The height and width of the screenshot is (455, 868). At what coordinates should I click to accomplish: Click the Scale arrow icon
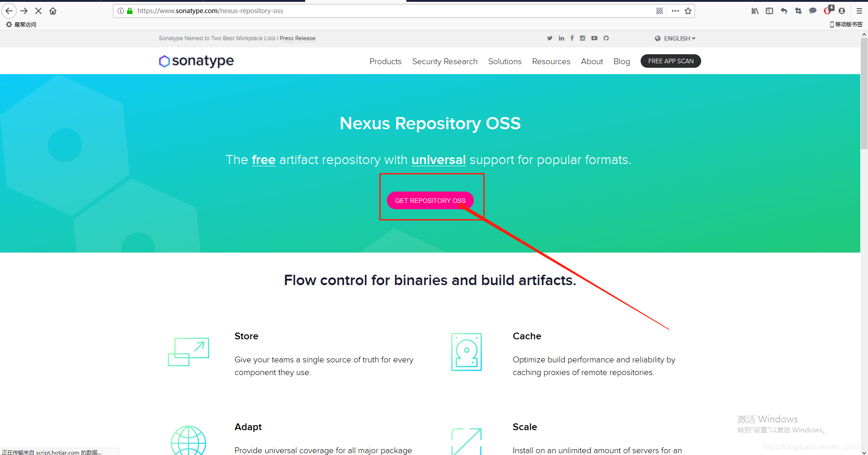pyautogui.click(x=467, y=441)
